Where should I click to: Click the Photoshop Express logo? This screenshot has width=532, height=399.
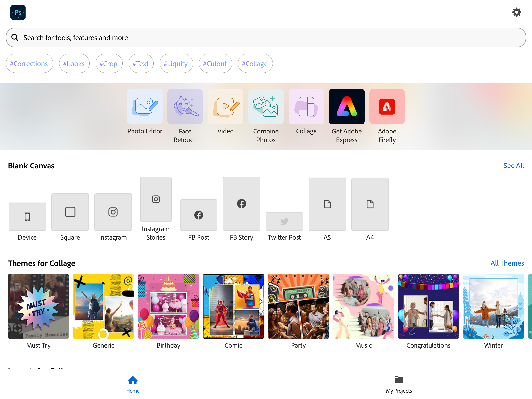tap(18, 12)
